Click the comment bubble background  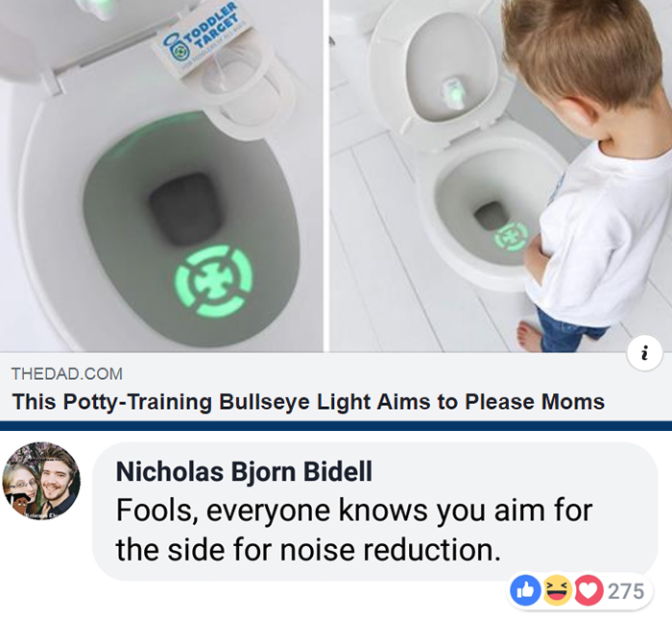pos(375,512)
